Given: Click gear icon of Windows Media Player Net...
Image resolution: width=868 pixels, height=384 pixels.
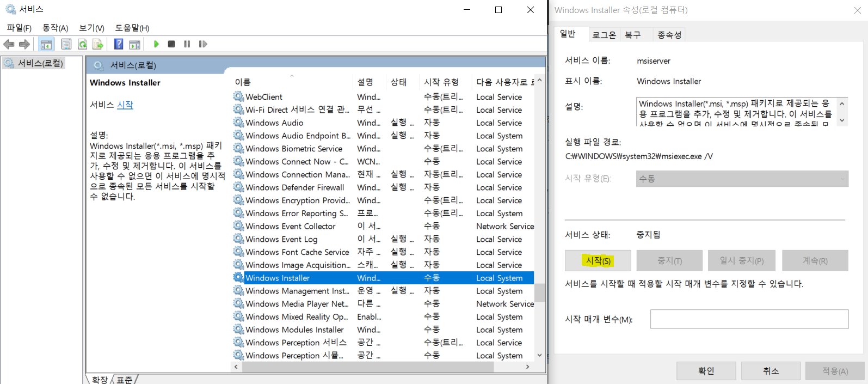Looking at the screenshot, I should (x=238, y=303).
